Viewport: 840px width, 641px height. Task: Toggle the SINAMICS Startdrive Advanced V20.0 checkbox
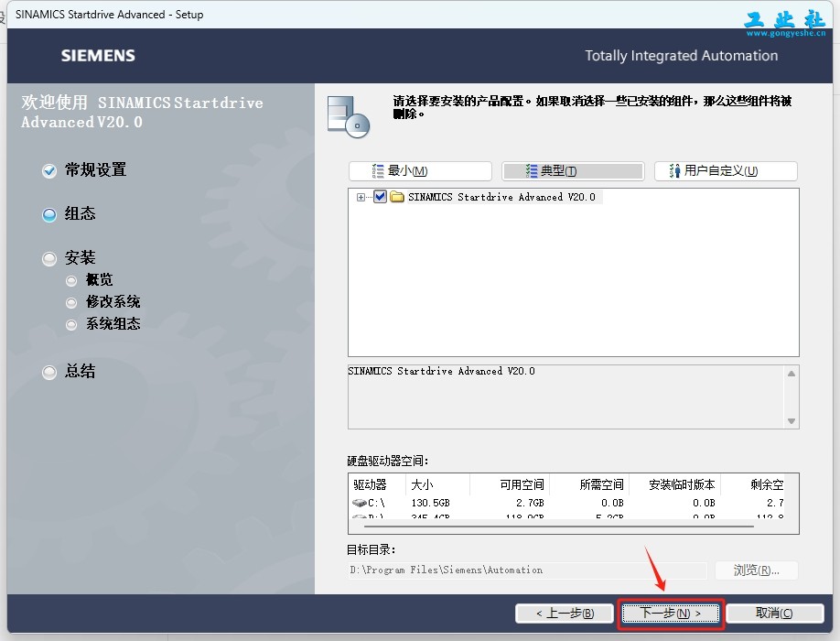(380, 197)
